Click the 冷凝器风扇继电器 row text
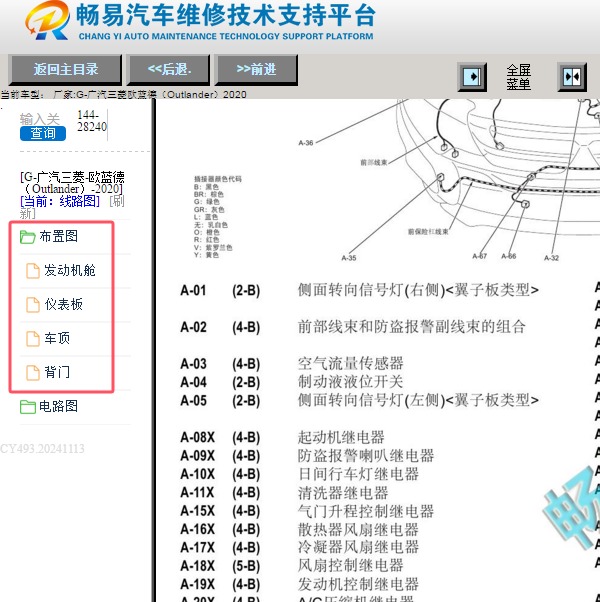The image size is (600, 602). coord(358,547)
